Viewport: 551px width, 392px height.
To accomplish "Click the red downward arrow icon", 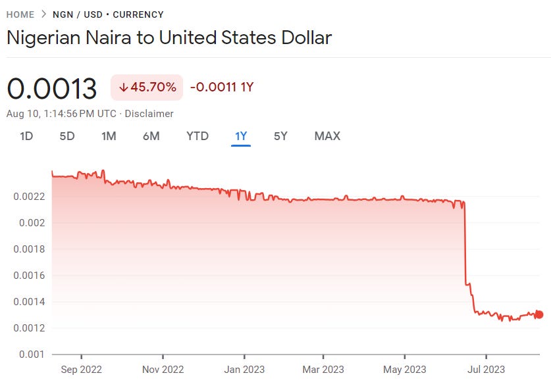I will (125, 87).
